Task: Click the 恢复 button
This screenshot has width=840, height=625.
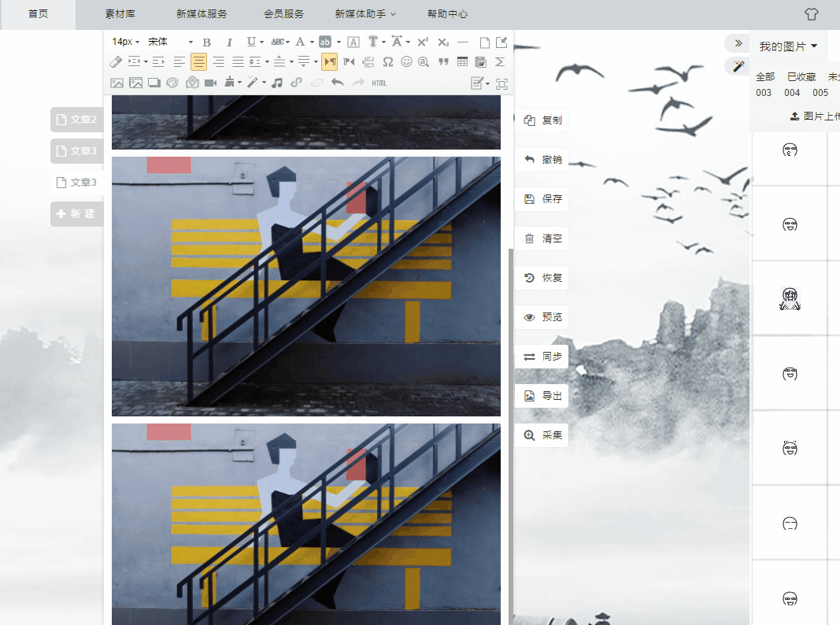Action: point(542,278)
